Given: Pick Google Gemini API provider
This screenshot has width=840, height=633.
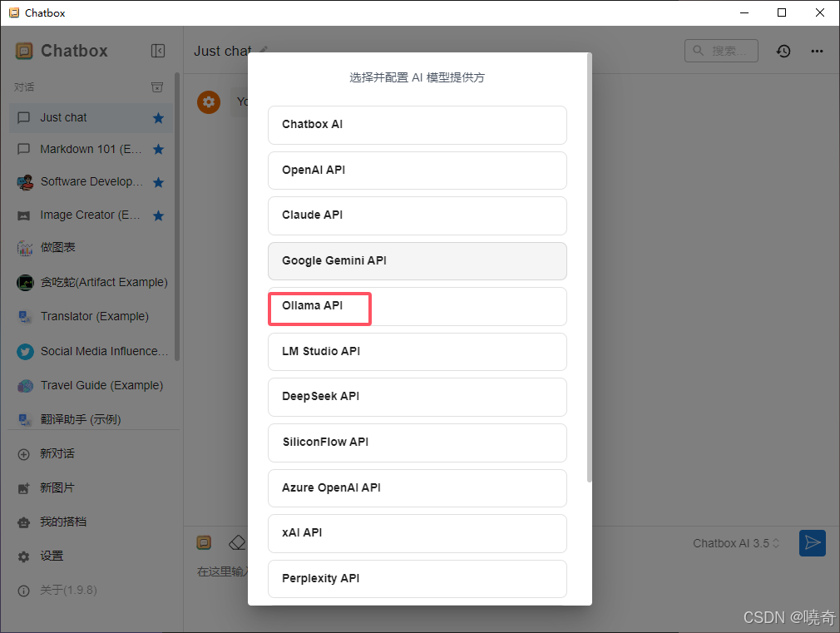Looking at the screenshot, I should tap(418, 261).
